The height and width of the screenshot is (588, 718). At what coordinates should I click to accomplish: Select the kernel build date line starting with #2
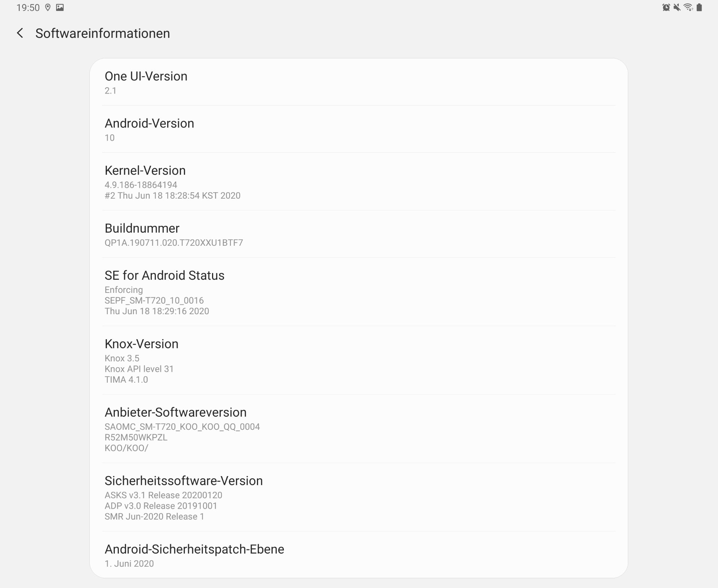click(172, 196)
